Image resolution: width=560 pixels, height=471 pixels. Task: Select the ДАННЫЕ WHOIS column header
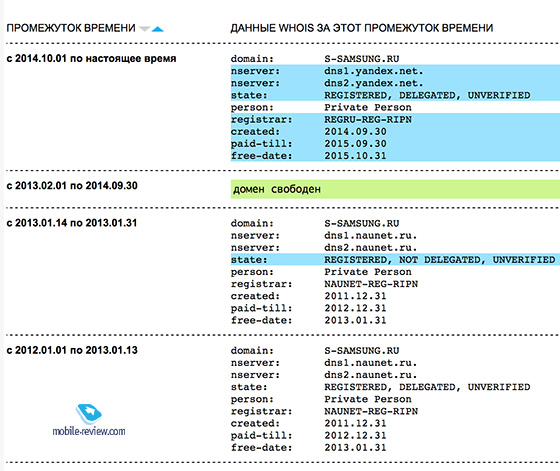pos(361,28)
